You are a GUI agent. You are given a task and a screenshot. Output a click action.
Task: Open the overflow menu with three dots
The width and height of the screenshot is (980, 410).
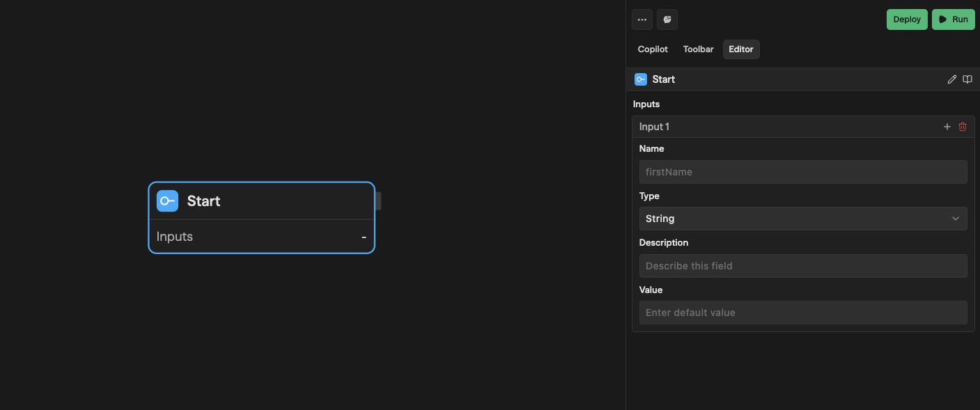point(641,19)
